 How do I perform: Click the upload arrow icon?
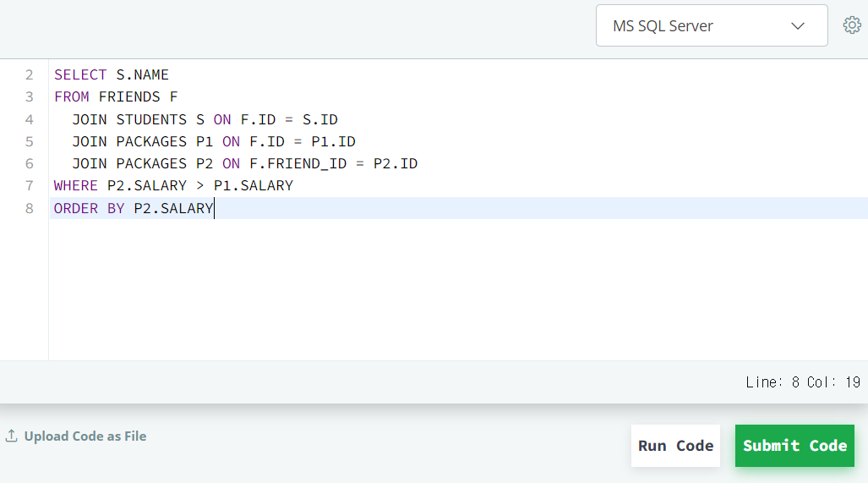11,436
